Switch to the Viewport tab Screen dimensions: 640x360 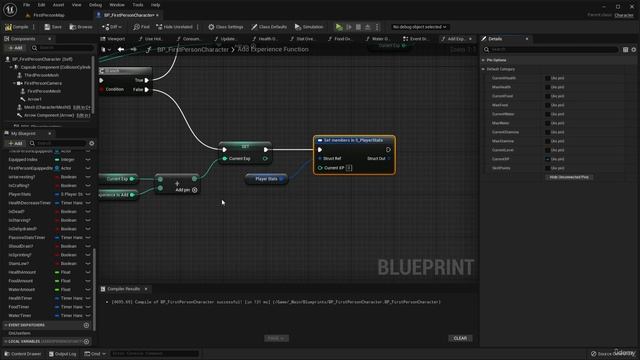tap(113, 39)
